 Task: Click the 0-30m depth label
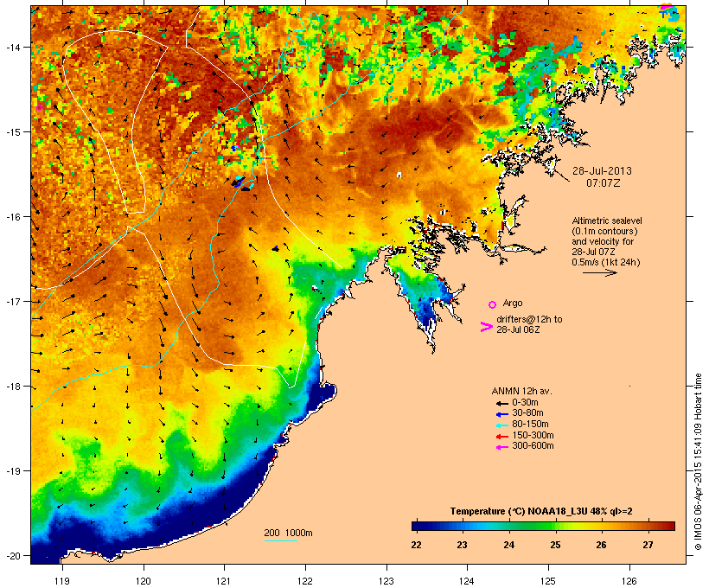[525, 403]
